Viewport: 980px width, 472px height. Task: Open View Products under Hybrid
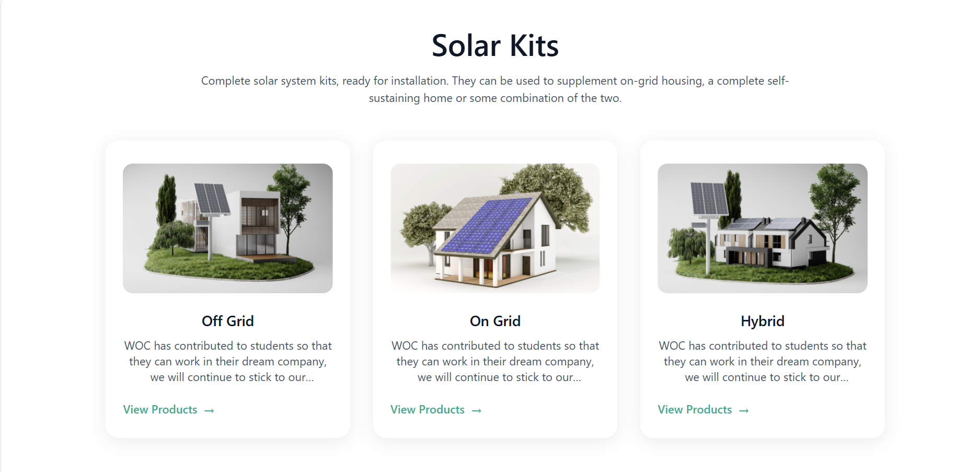(x=695, y=410)
